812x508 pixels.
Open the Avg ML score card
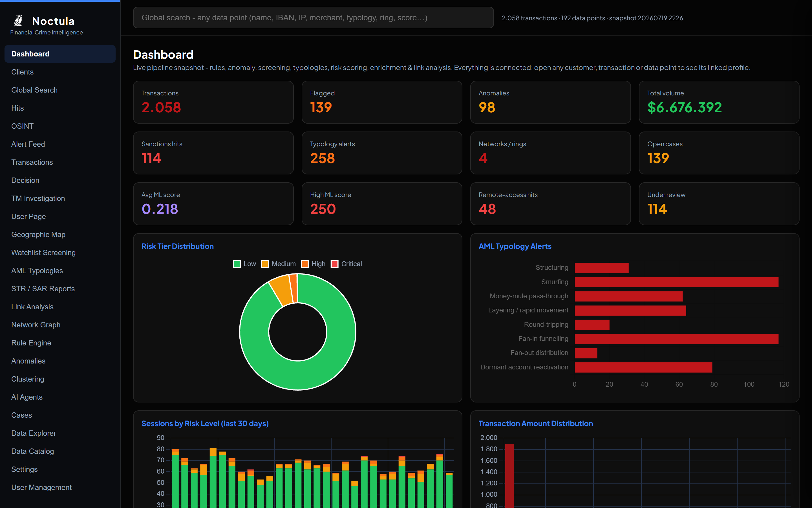[x=213, y=203]
